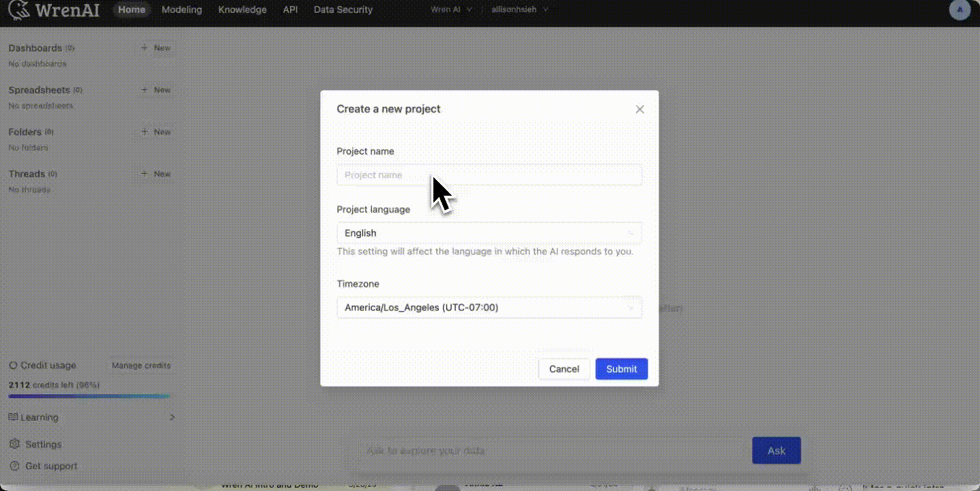The image size is (980, 491).
Task: Click Cancel in the dialog
Action: [x=564, y=369]
